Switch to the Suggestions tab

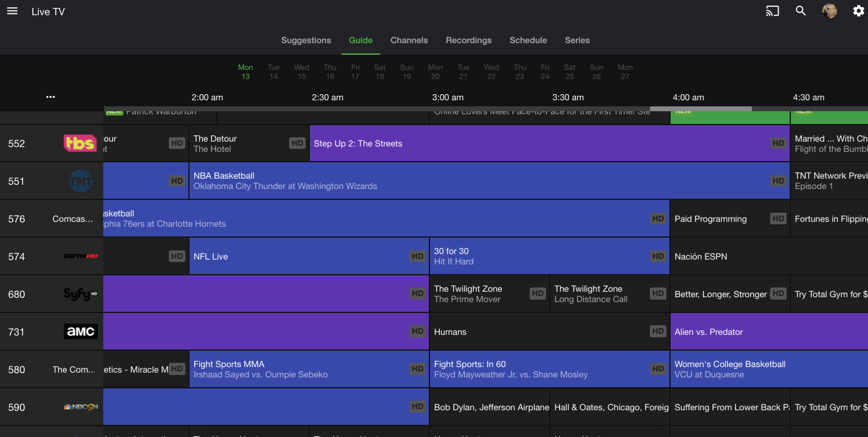(x=306, y=40)
